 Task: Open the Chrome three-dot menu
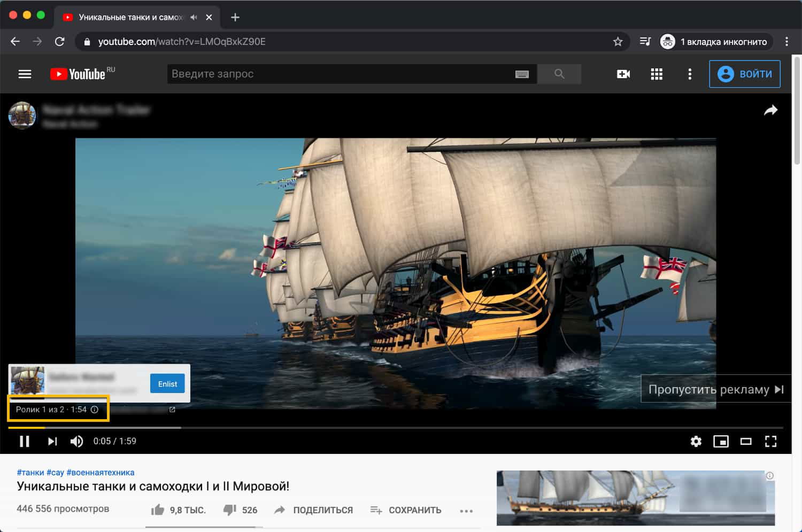pos(786,42)
